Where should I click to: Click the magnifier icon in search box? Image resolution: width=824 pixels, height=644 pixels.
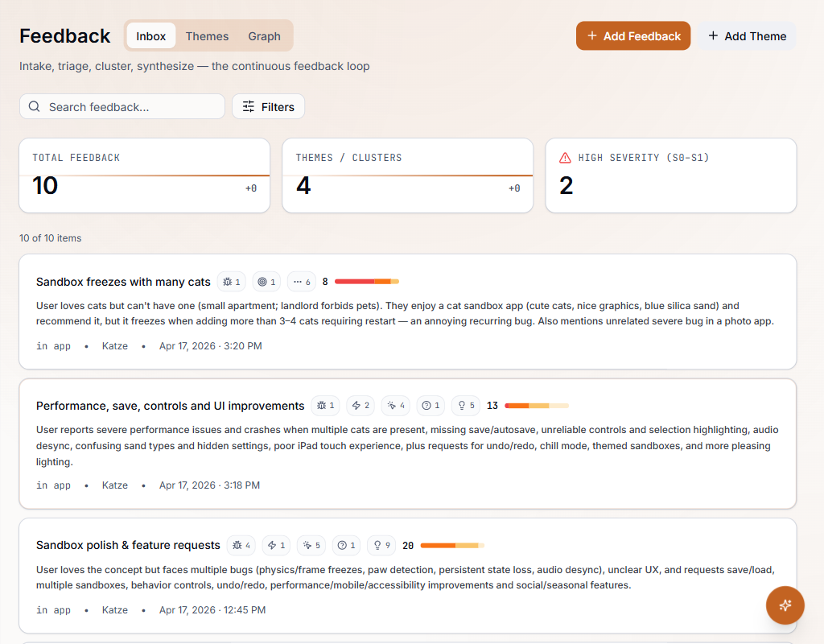point(34,107)
